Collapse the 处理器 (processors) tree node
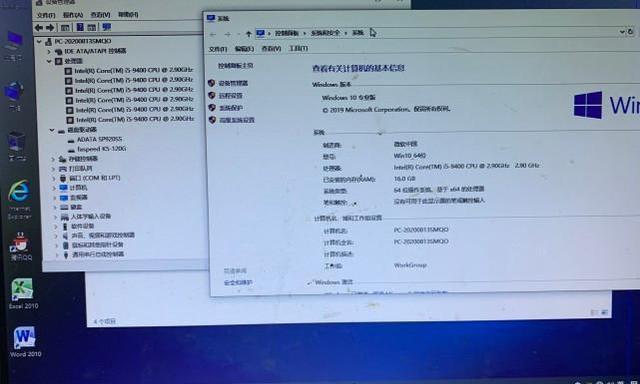Screen dimensions: 640x384 pos(49,61)
